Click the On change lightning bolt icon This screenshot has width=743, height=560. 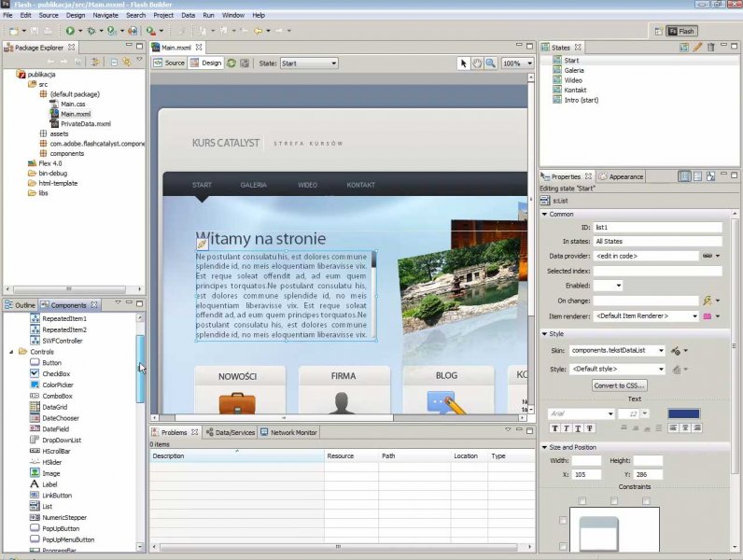coord(707,301)
